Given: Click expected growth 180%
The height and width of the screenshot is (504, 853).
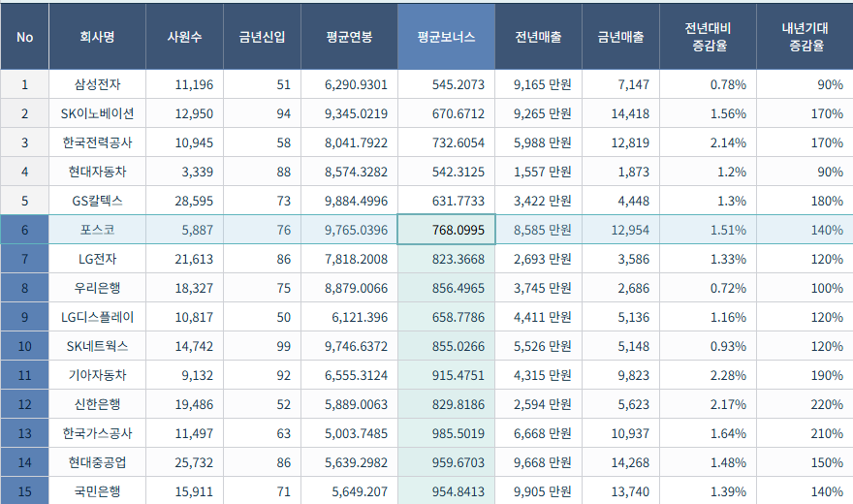Looking at the screenshot, I should pos(805,201).
